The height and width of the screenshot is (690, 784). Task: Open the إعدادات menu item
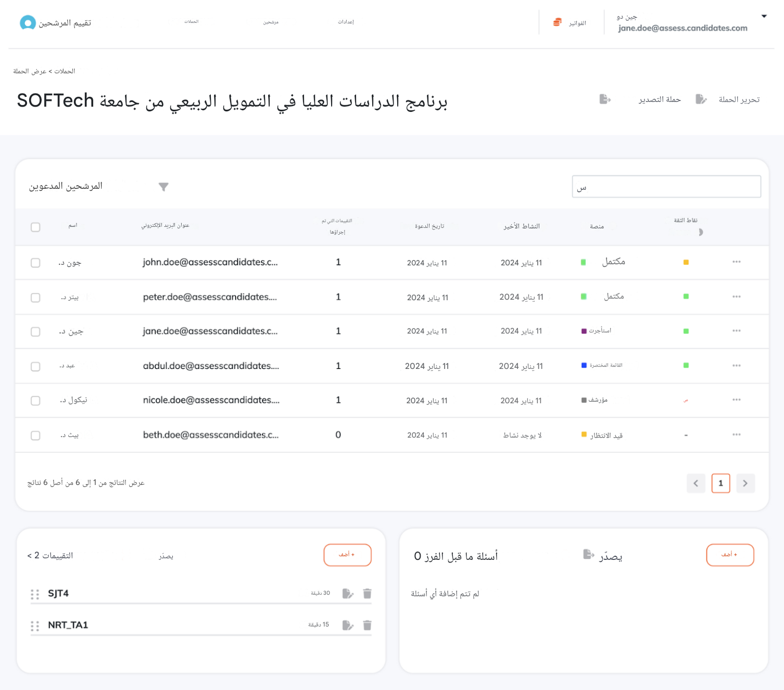(346, 22)
